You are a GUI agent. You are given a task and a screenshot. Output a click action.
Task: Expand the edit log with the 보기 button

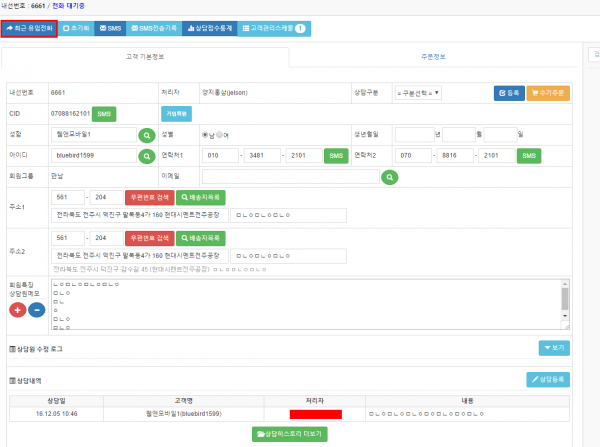(x=553, y=348)
